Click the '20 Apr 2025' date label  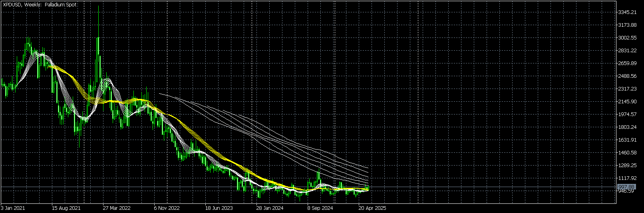372,208
